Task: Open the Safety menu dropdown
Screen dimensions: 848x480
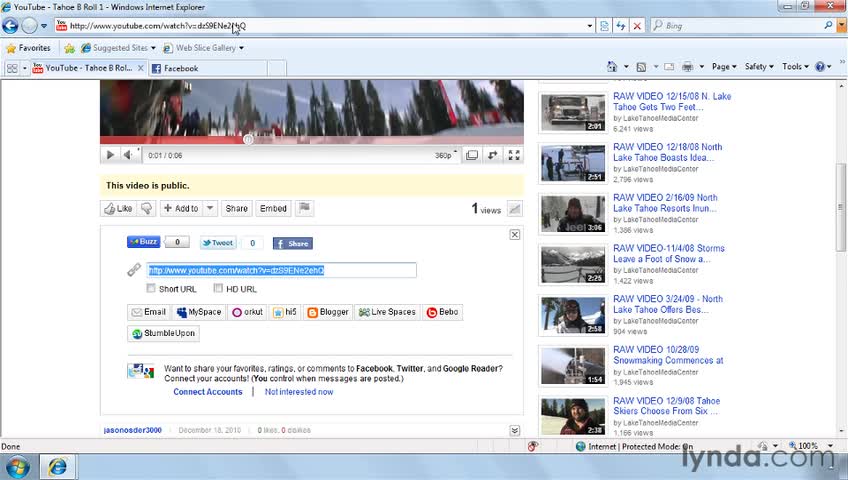Action: tap(759, 66)
